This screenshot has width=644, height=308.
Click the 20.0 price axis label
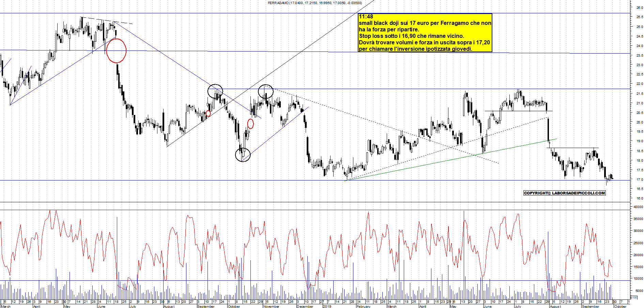point(640,122)
